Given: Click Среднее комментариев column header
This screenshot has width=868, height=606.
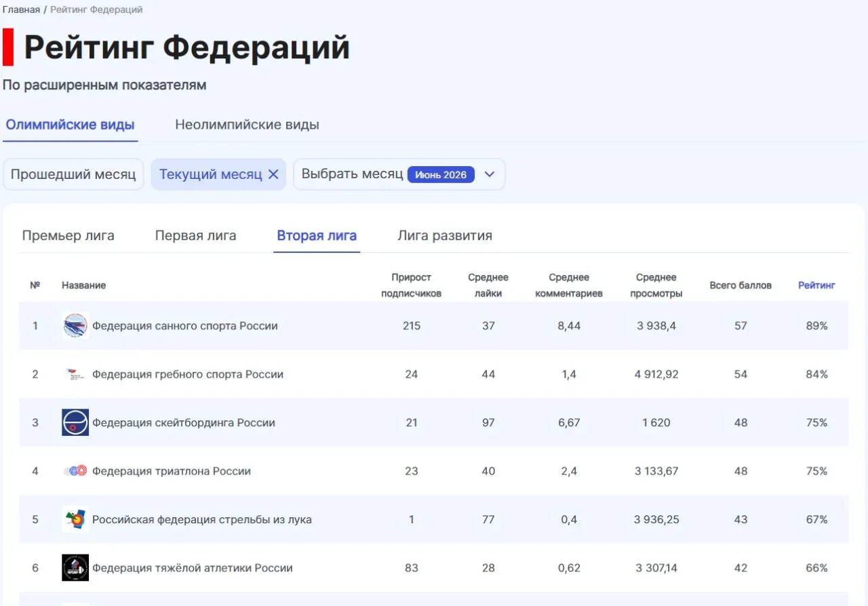Looking at the screenshot, I should pos(569,285).
